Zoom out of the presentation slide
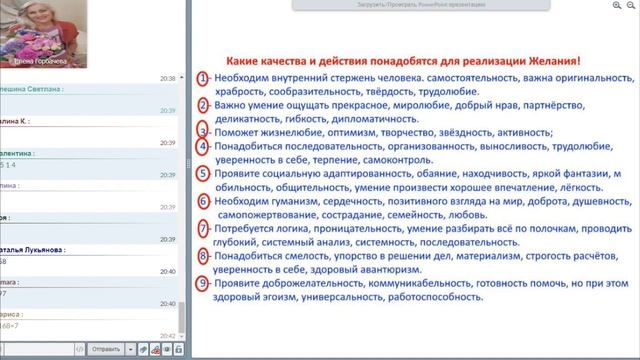 631,5
